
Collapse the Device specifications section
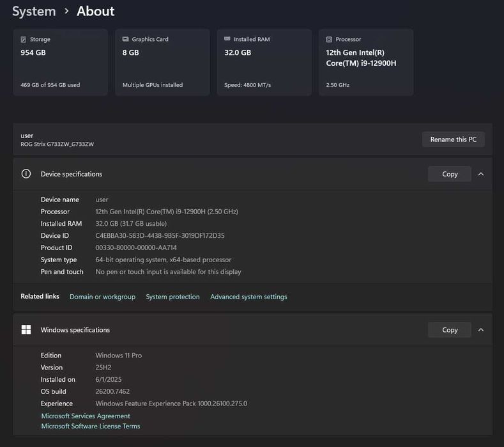[481, 174]
